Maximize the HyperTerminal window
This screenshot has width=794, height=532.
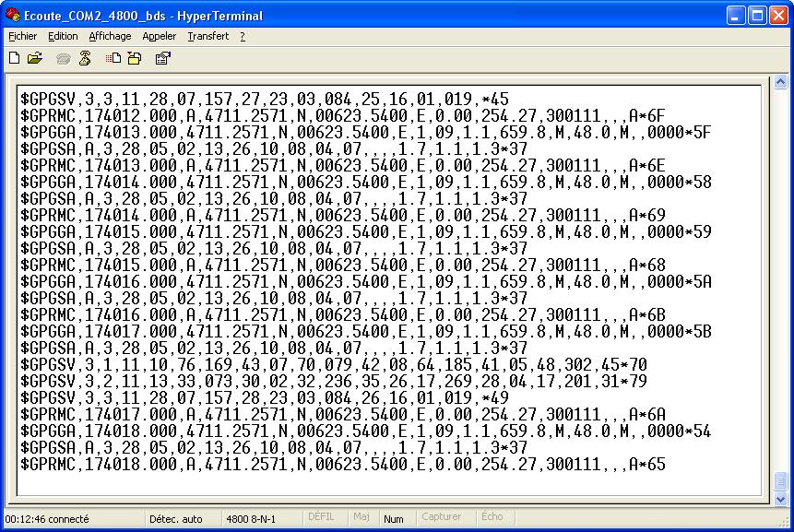[x=756, y=16]
